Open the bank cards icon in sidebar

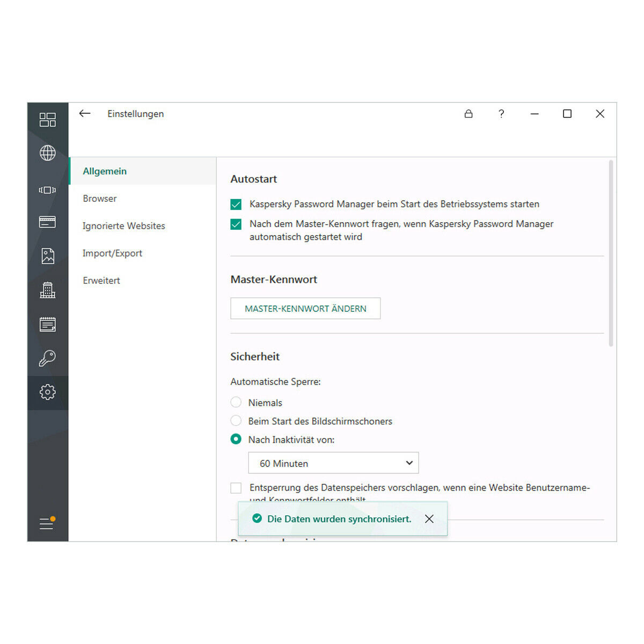(47, 222)
